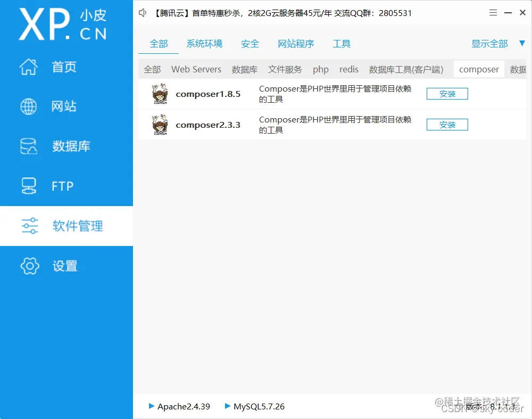
Task: Install composer2.3.3 via its 安装 button
Action: (447, 124)
